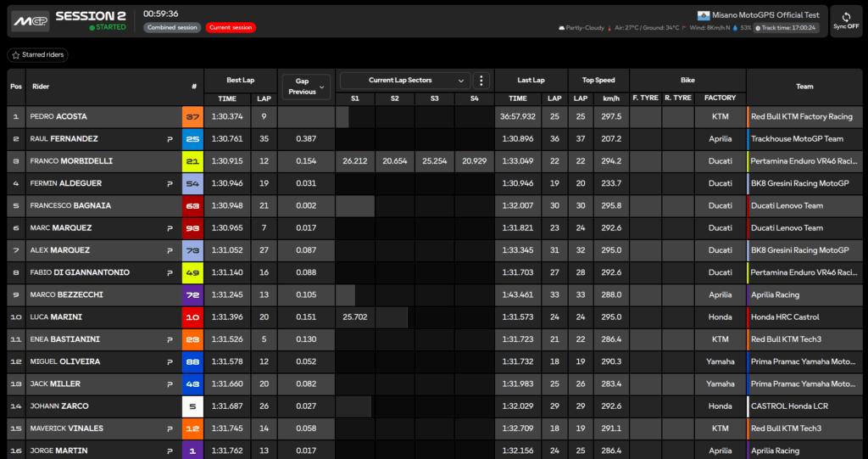Click the MotoGP logo in the header
868x459 pixels.
(x=30, y=21)
